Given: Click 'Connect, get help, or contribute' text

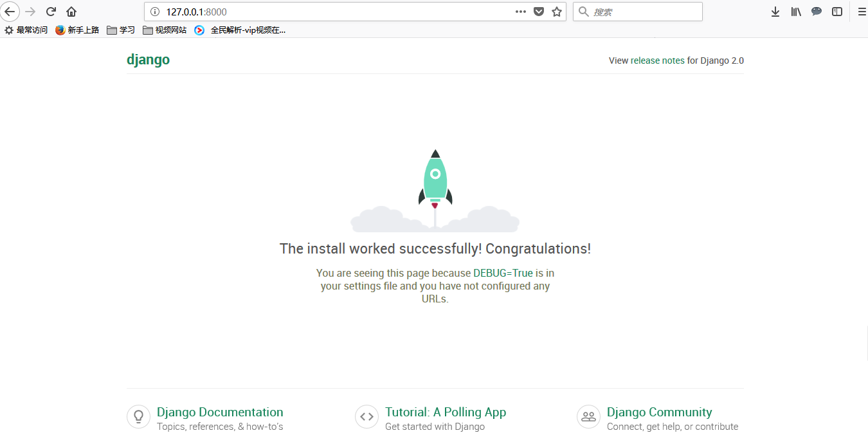Looking at the screenshot, I should tap(673, 427).
